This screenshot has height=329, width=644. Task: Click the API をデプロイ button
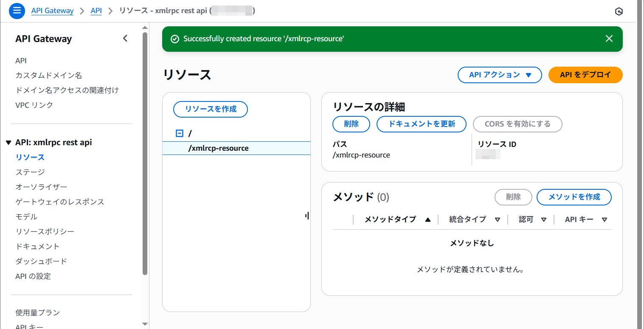coord(585,75)
